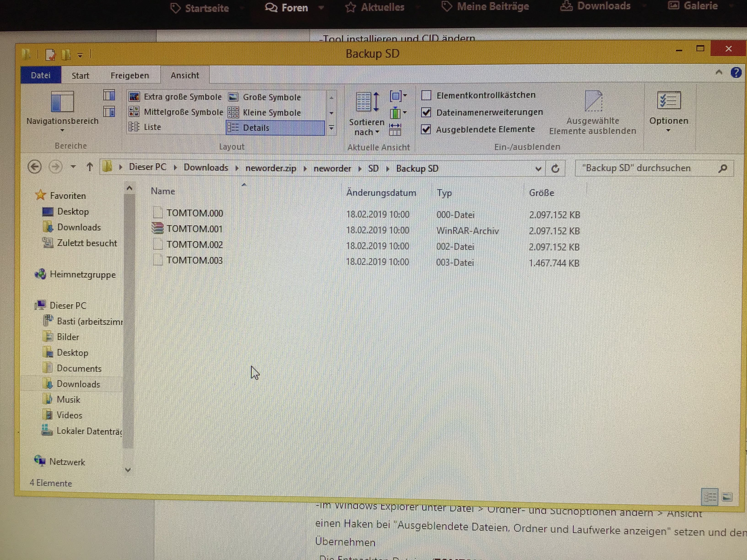The width and height of the screenshot is (747, 560).
Task: Select Extra große Symbole layout
Action: (x=175, y=97)
